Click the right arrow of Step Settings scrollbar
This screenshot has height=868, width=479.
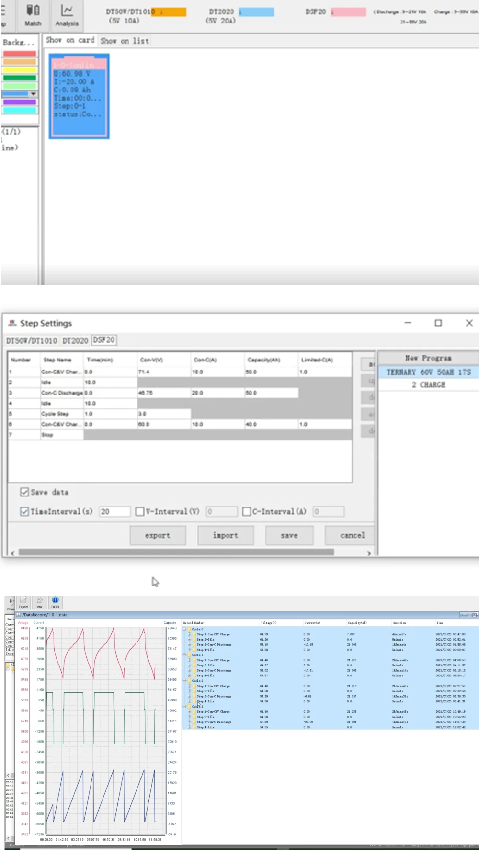pos(369,553)
